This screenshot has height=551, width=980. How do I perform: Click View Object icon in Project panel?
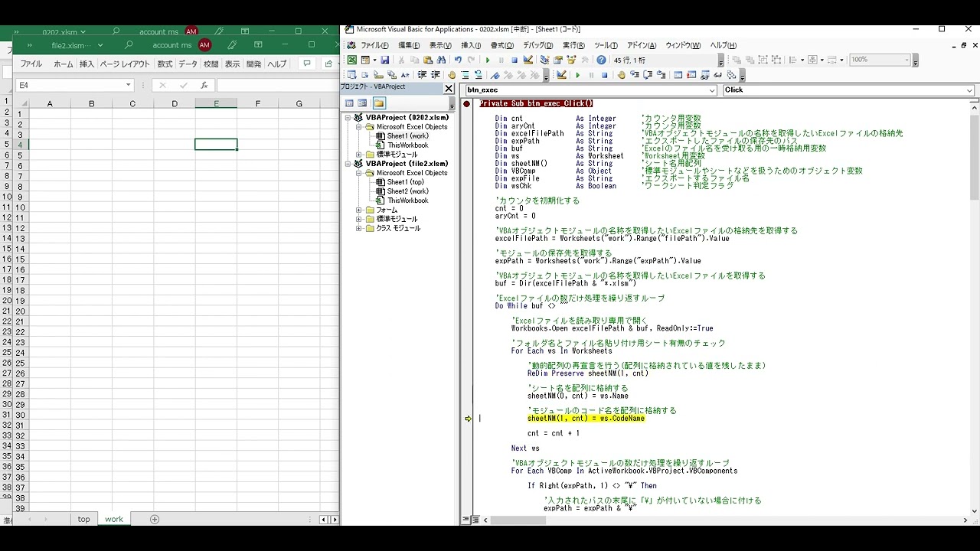[x=363, y=103]
